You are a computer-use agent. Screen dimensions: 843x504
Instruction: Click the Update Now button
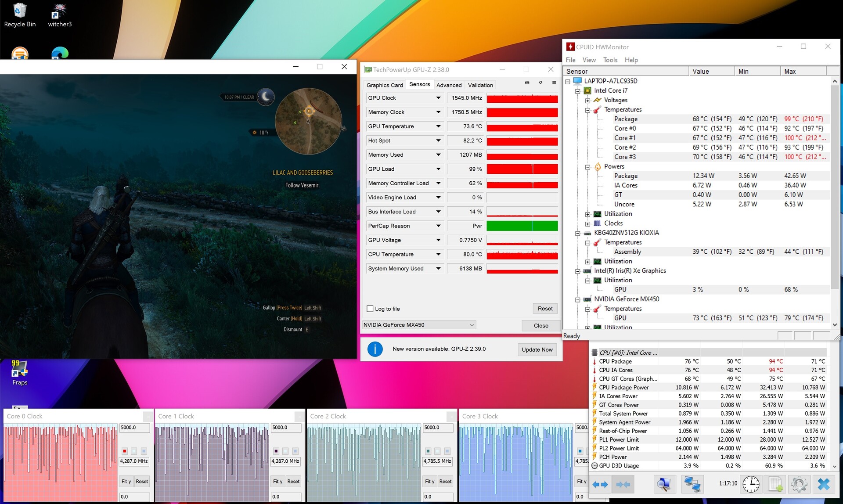coord(537,349)
